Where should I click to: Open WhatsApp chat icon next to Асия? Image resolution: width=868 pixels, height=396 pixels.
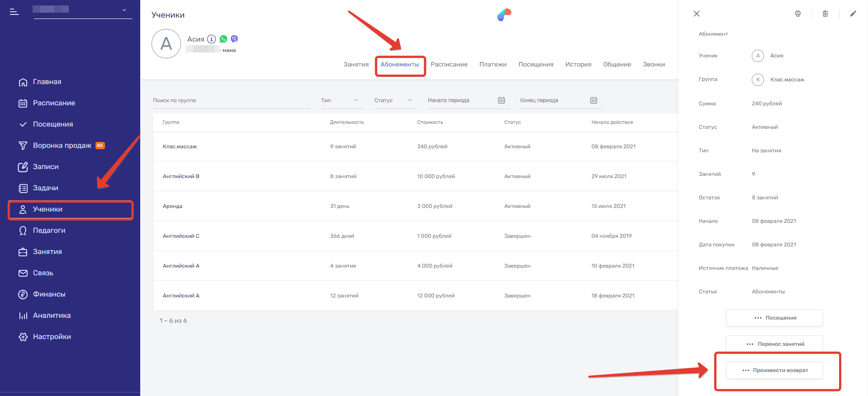(x=223, y=39)
